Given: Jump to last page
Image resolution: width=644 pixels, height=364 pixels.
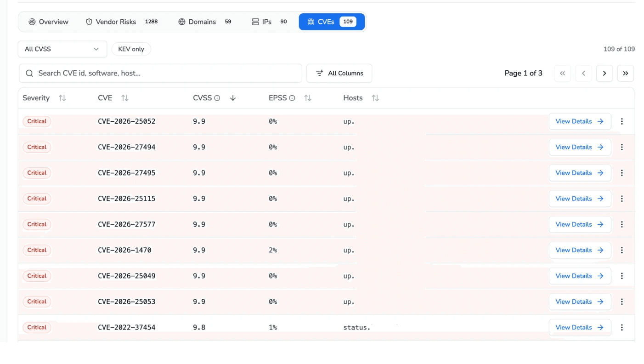Looking at the screenshot, I should (626, 73).
